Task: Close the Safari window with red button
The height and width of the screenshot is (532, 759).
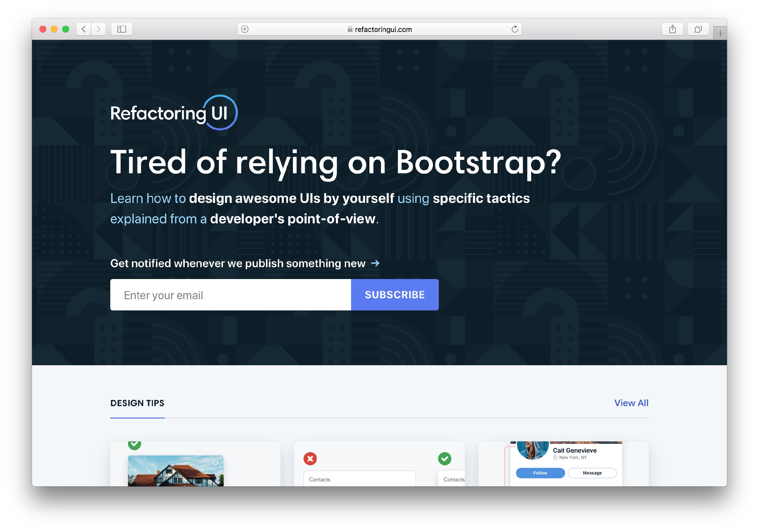Action: click(43, 29)
